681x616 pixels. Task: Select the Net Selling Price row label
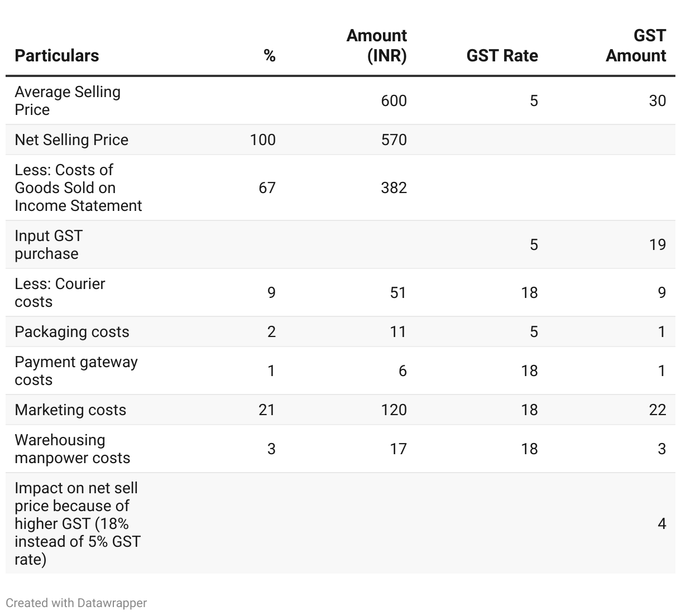(x=71, y=139)
